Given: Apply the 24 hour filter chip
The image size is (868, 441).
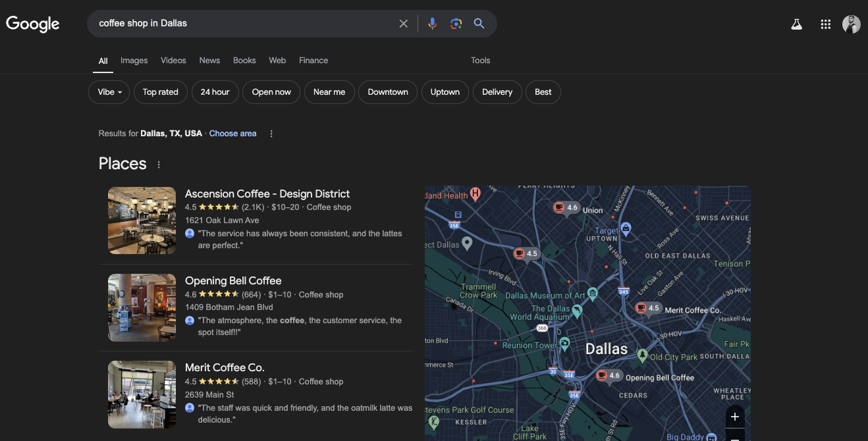Looking at the screenshot, I should (215, 92).
